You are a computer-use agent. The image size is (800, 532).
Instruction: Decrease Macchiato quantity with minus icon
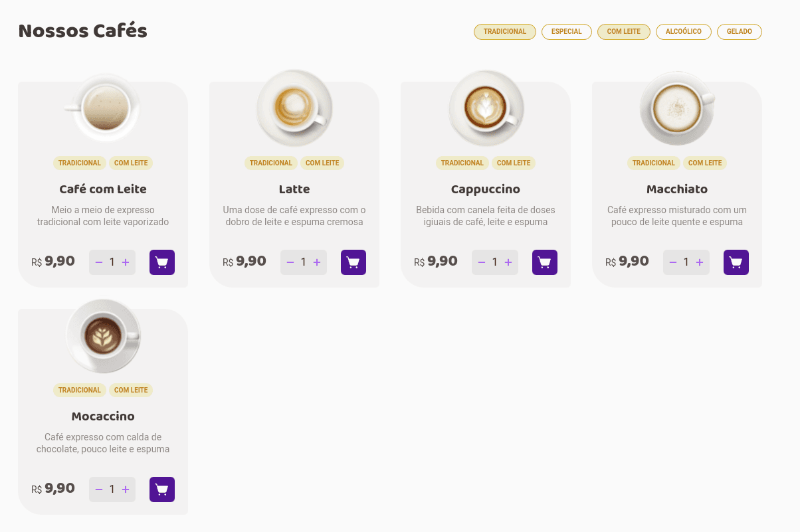[673, 262]
